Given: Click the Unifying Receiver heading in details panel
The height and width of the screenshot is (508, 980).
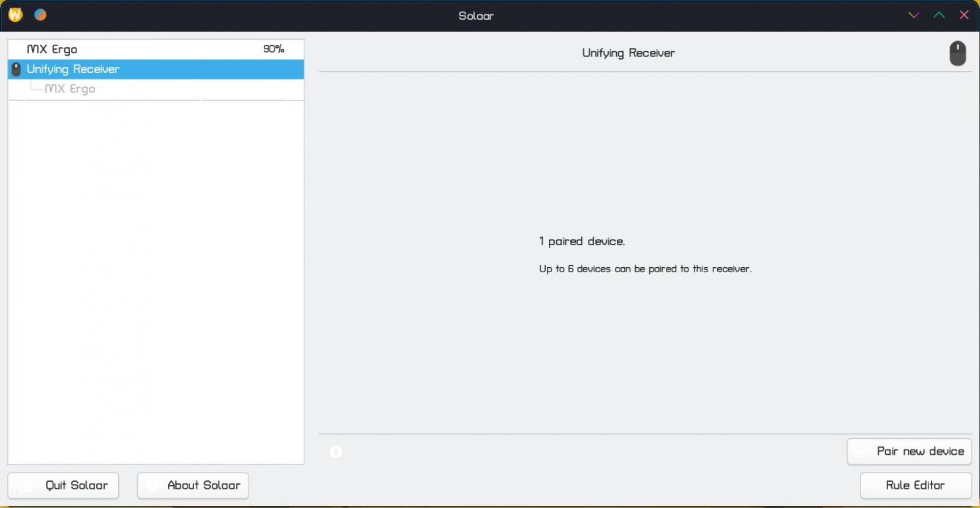Looking at the screenshot, I should (628, 53).
